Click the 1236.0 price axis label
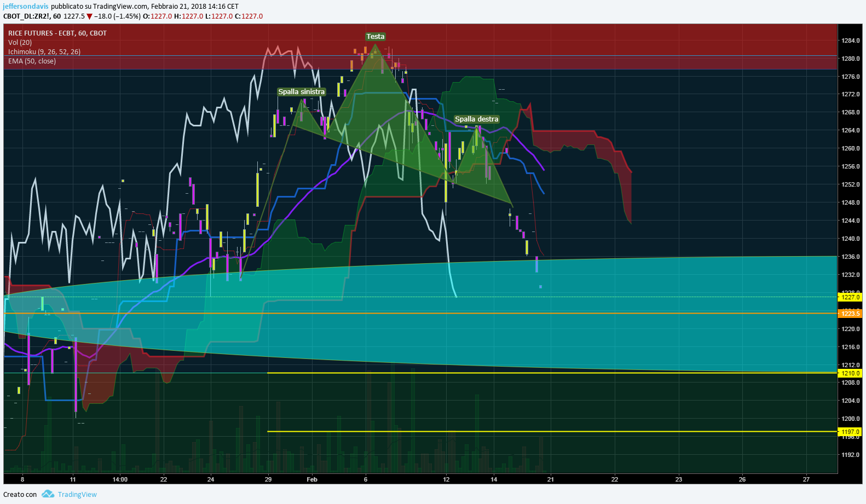 pos(851,257)
